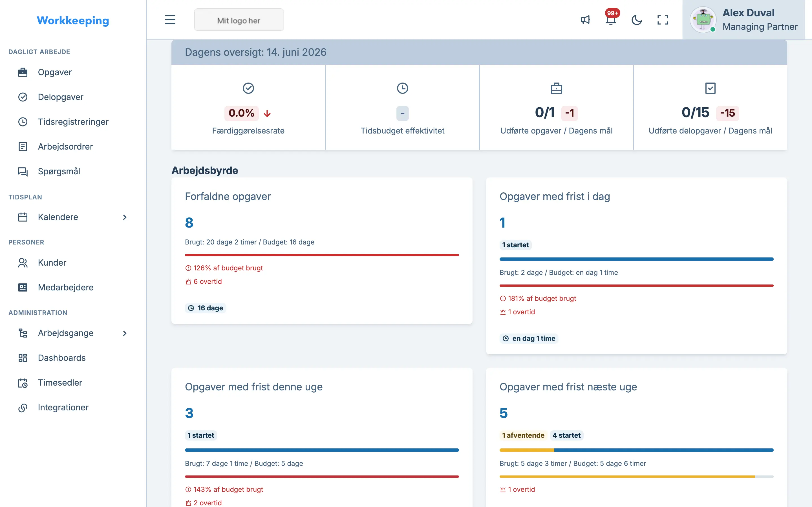The image size is (812, 507).
Task: Open the hamburger menu icon
Action: point(170,20)
